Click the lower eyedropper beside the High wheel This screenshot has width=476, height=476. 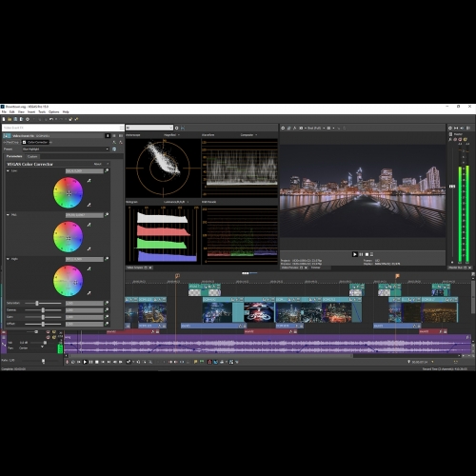click(89, 293)
